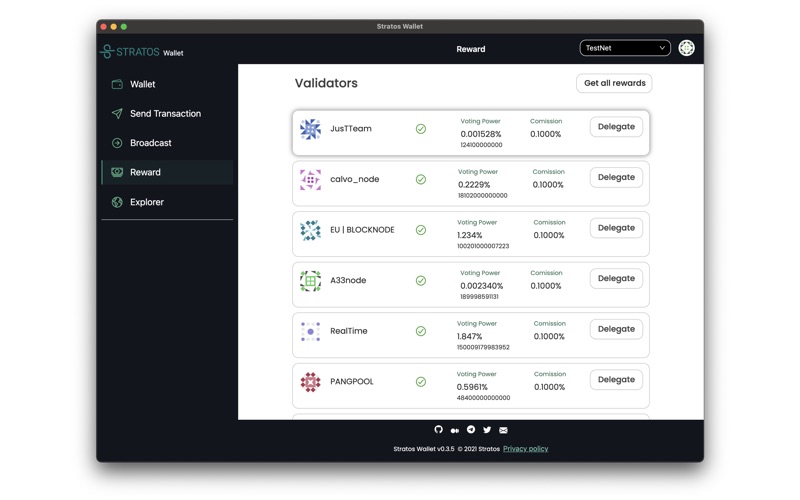Click the PANGPOOL validator name

(352, 381)
